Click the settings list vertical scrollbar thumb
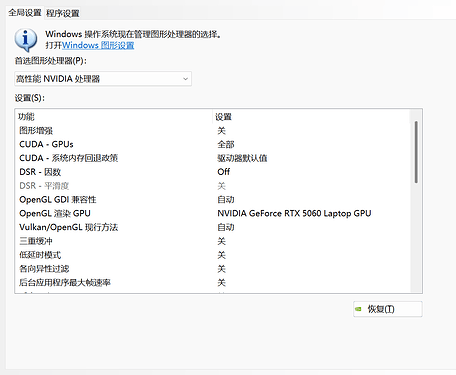The height and width of the screenshot is (375, 456). pos(416,152)
